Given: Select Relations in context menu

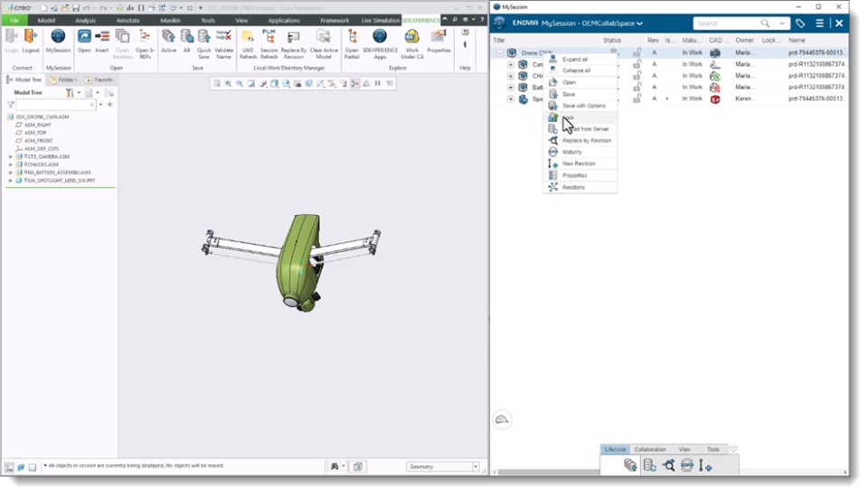Looking at the screenshot, I should click(580, 188).
